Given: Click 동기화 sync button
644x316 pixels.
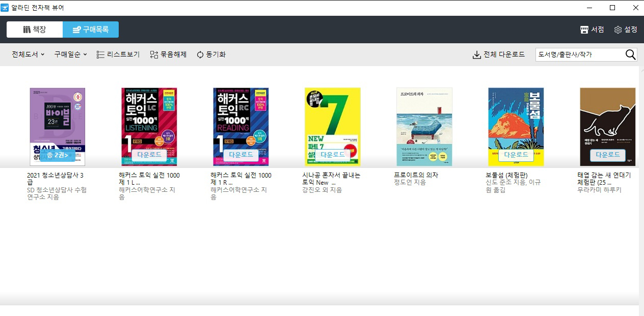Looking at the screenshot, I should coord(211,54).
